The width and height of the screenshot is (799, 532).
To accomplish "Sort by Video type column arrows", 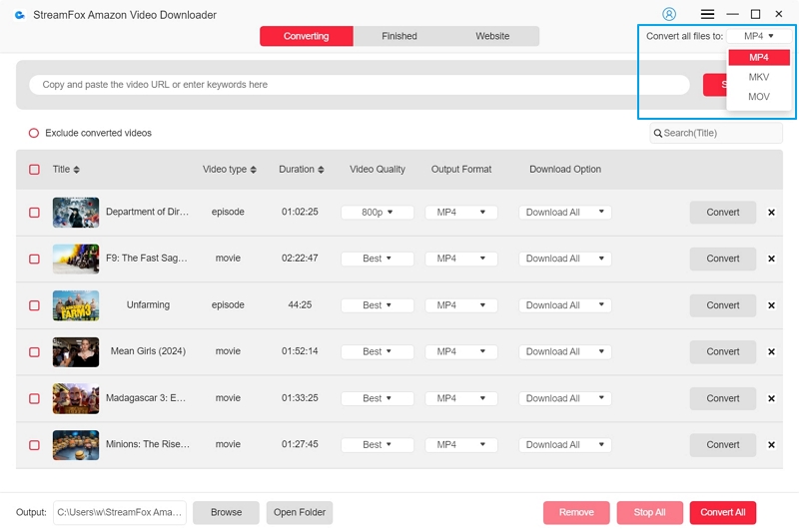I will click(x=254, y=170).
